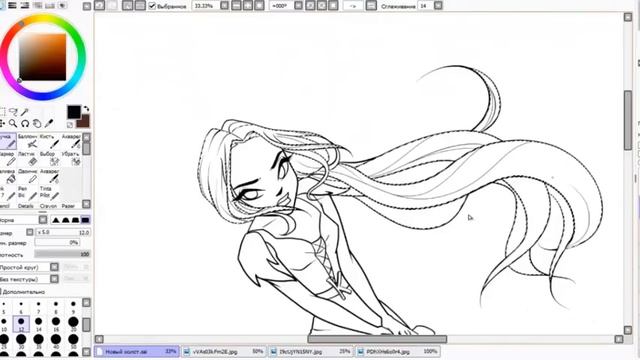Select the Выбор selection pen tool
Viewport: 640px width, 360px height.
pyautogui.click(x=50, y=158)
